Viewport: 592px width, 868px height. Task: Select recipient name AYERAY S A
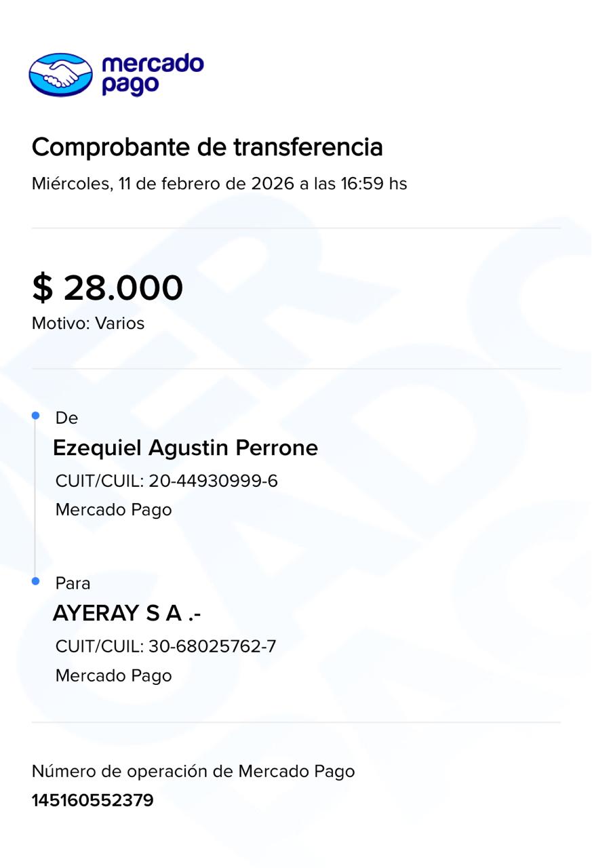coord(127,613)
